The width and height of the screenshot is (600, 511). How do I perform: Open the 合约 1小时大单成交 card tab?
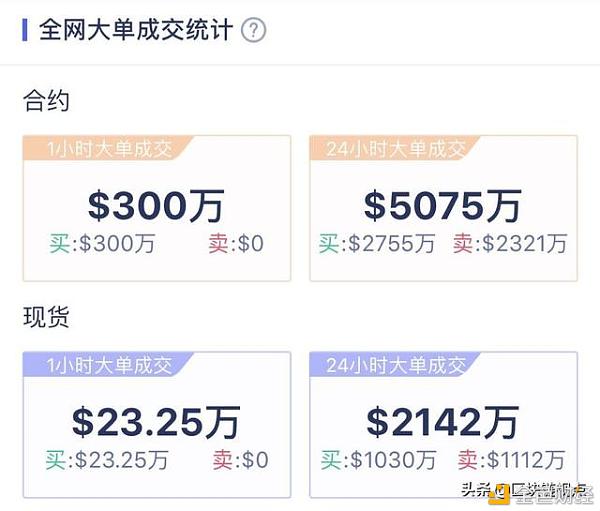point(108,149)
